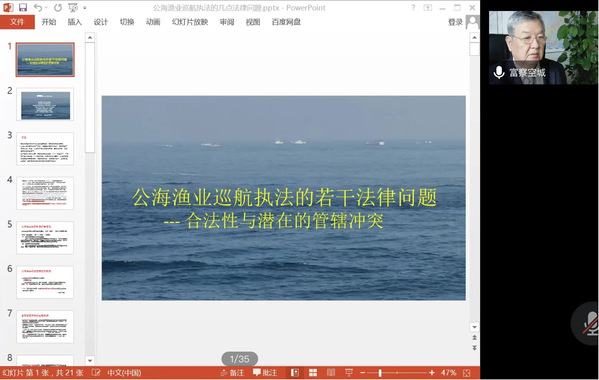The width and height of the screenshot is (599, 380).
Task: Click the Undo arrow icon
Action: [x=38, y=7]
